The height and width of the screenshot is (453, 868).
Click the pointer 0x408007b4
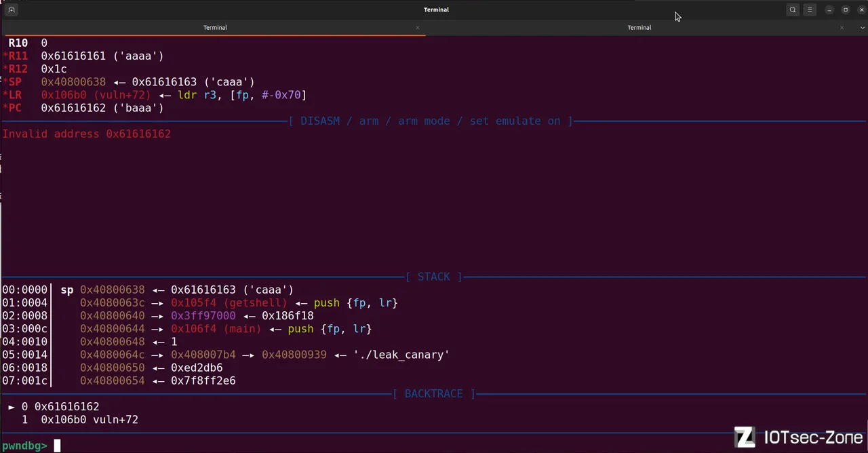pyautogui.click(x=203, y=355)
